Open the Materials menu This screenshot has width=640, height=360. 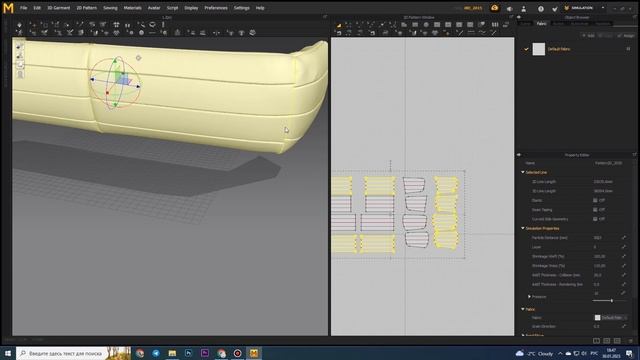click(x=133, y=8)
